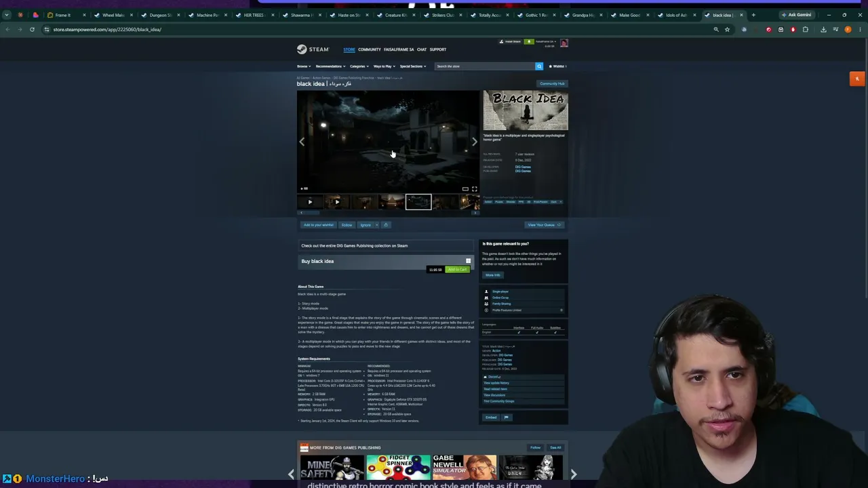Switch to the Gabe... Gothic 1 Re browser tab
The width and height of the screenshot is (868, 488).
pos(536,15)
